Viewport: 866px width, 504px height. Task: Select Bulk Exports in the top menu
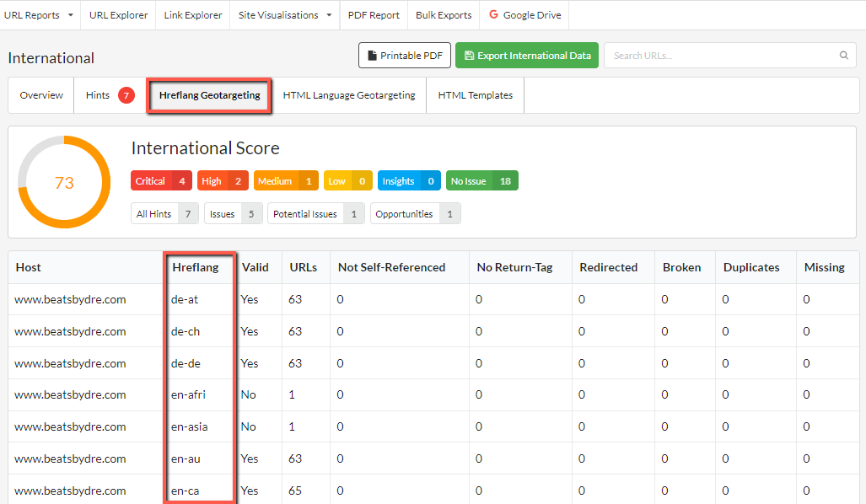click(x=444, y=15)
